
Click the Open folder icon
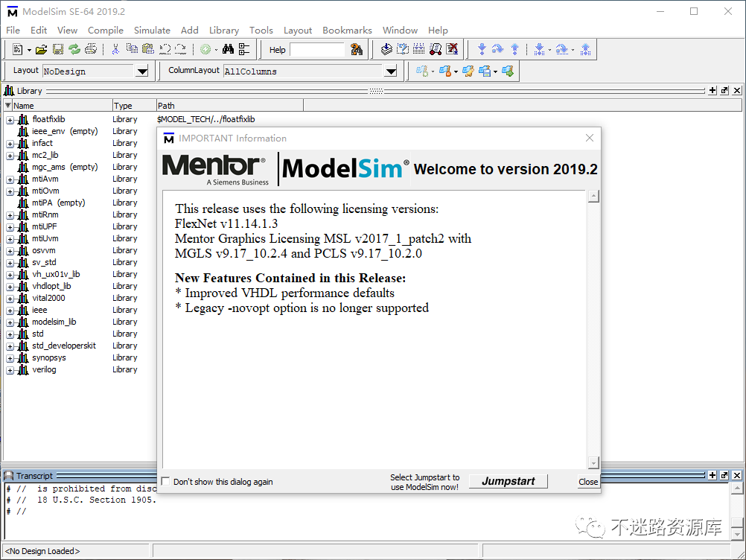tap(42, 49)
